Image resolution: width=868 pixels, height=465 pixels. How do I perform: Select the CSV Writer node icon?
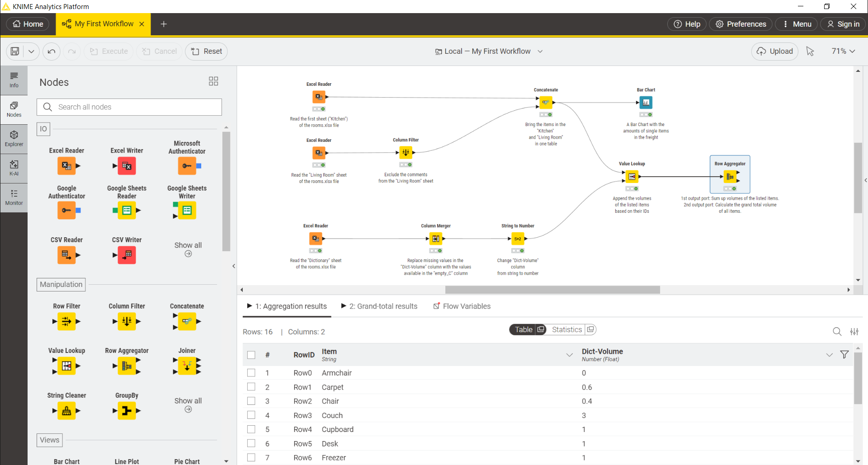(127, 255)
